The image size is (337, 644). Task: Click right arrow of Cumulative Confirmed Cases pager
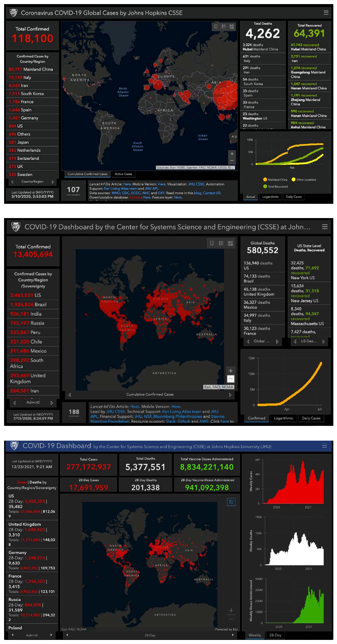[230, 395]
